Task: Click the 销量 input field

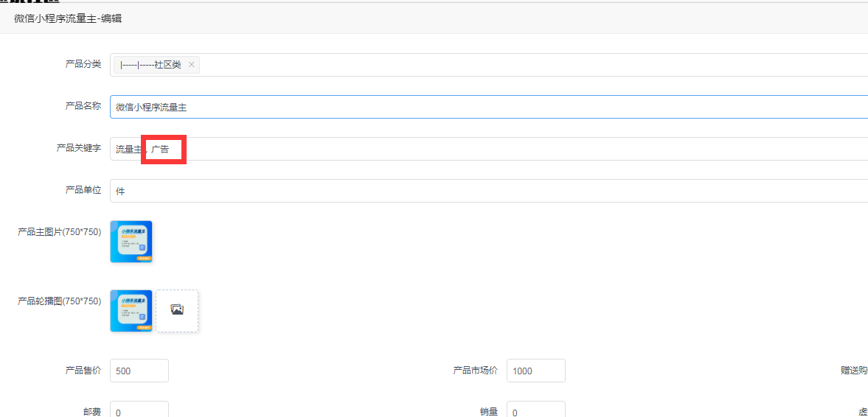Action: coord(536,409)
